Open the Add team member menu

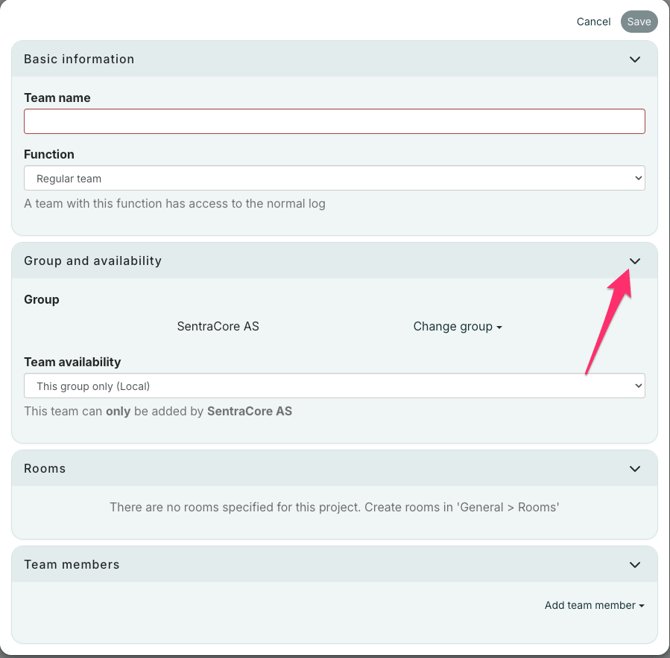click(594, 606)
